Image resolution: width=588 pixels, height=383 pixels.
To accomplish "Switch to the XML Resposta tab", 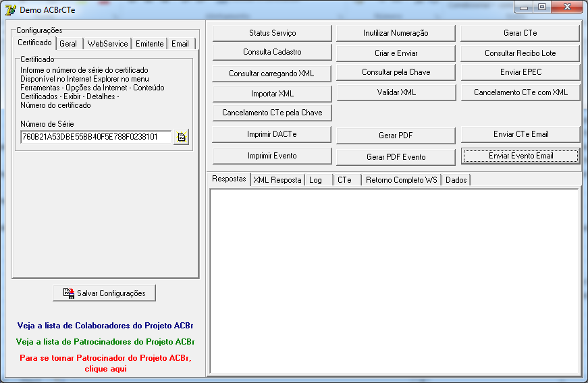I will click(x=277, y=180).
